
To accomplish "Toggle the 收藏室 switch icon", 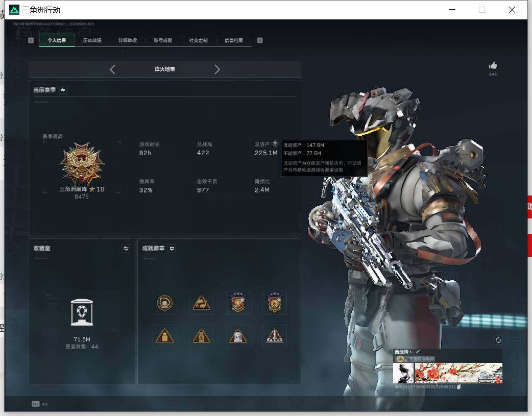I will tap(126, 249).
